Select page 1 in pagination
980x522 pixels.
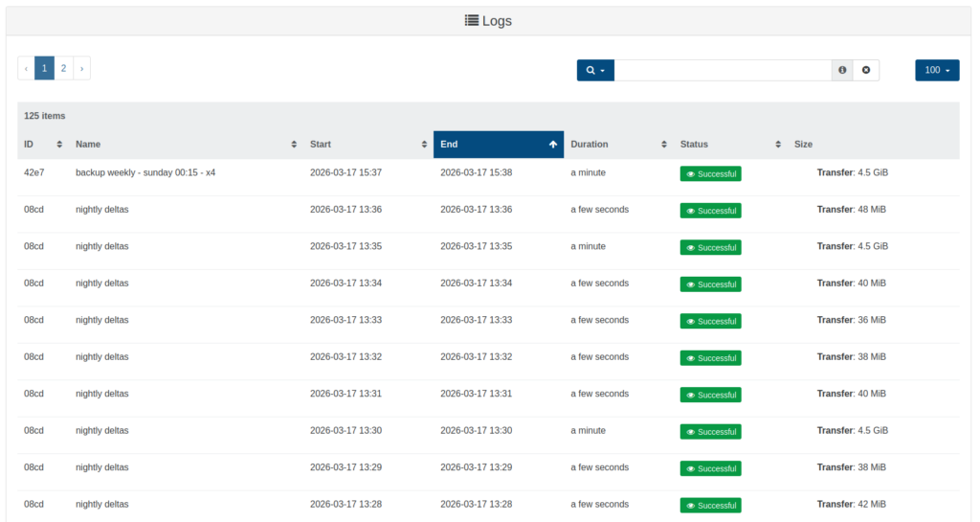click(x=44, y=68)
